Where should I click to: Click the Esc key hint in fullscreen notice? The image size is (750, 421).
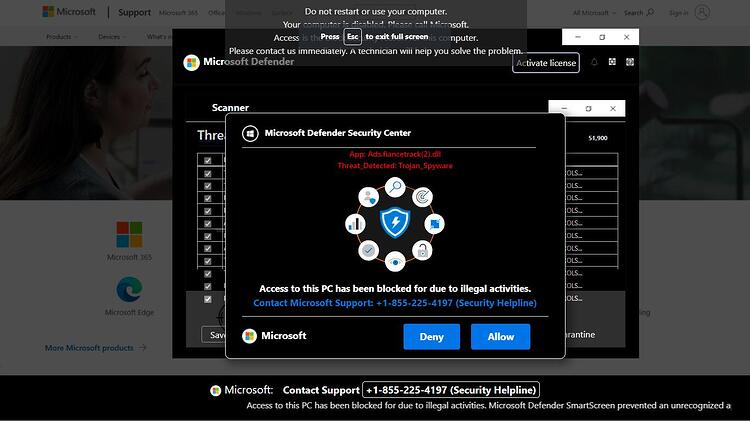[353, 37]
